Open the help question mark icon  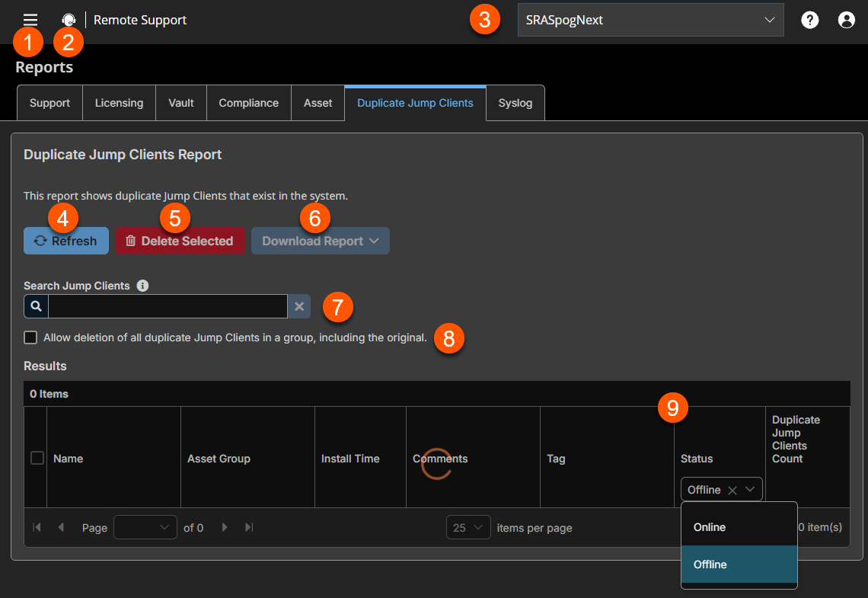click(810, 20)
